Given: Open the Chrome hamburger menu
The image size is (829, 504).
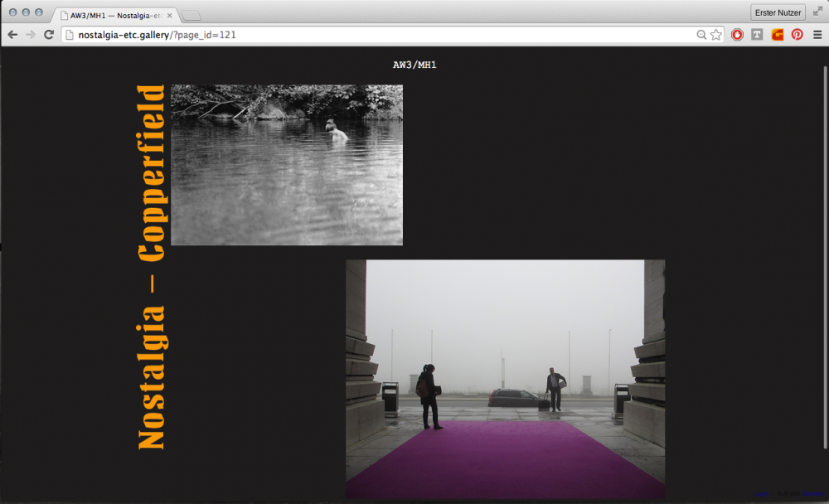Looking at the screenshot, I should (x=817, y=35).
